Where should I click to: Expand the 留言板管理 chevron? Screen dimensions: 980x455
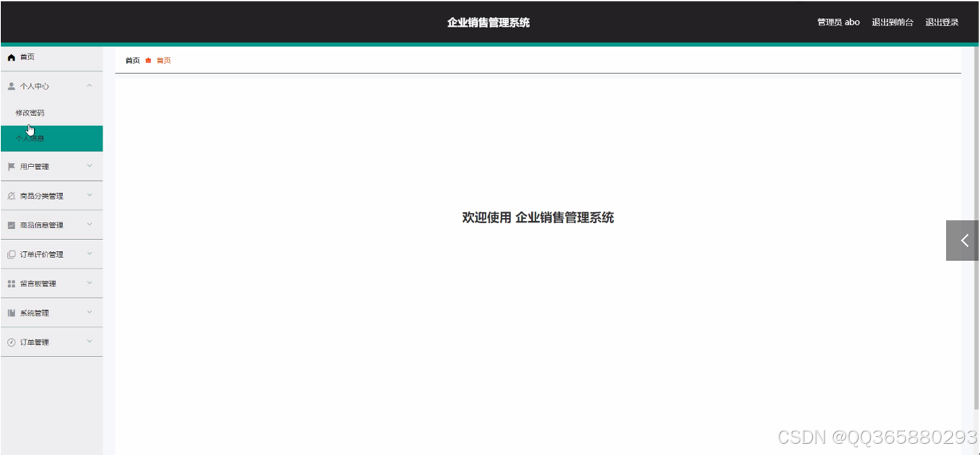coord(89,283)
